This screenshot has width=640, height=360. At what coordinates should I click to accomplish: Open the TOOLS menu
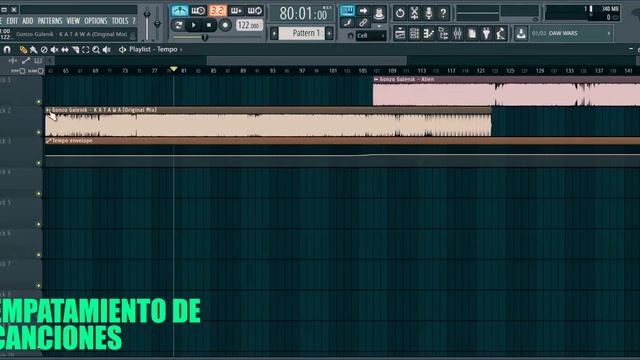click(x=120, y=21)
